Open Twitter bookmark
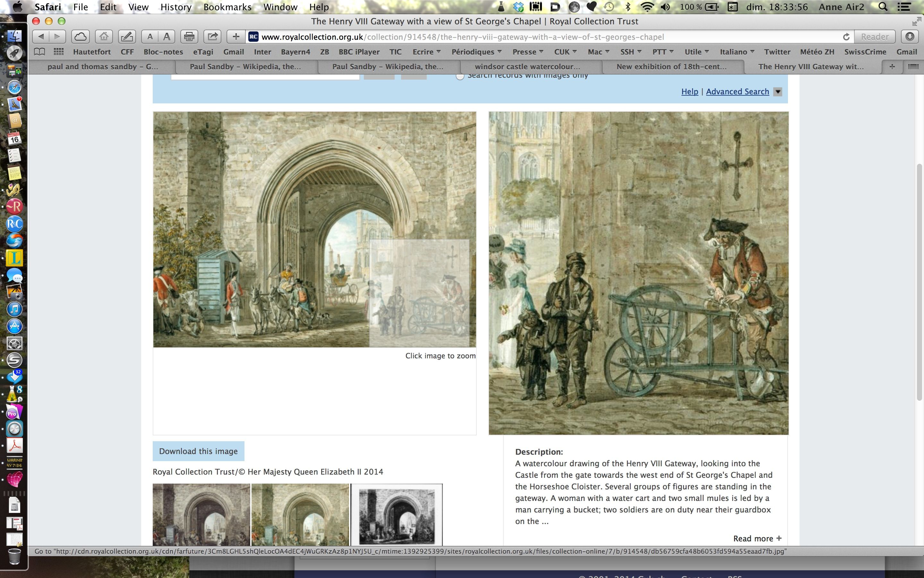Screen dimensions: 924x578 777,52
